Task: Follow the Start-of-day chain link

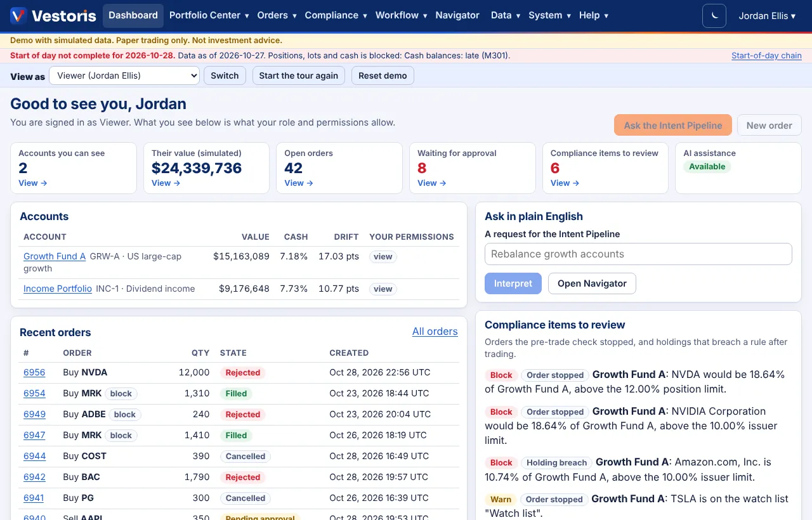Action: (x=766, y=56)
